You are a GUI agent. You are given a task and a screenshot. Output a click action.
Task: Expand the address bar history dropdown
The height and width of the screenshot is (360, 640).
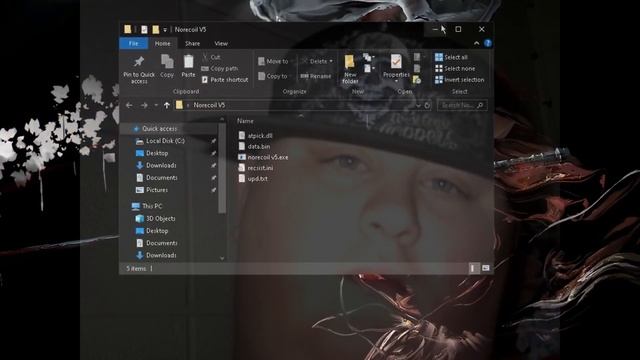[418, 105]
